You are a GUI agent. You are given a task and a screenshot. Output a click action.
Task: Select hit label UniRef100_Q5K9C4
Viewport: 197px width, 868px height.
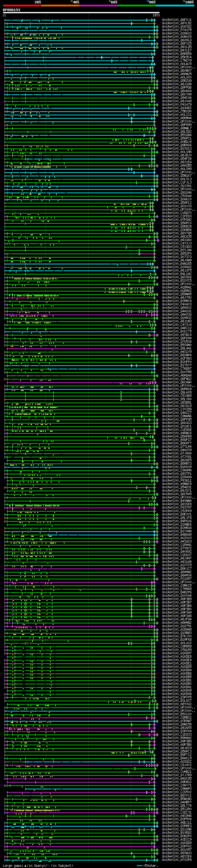[177, 57]
